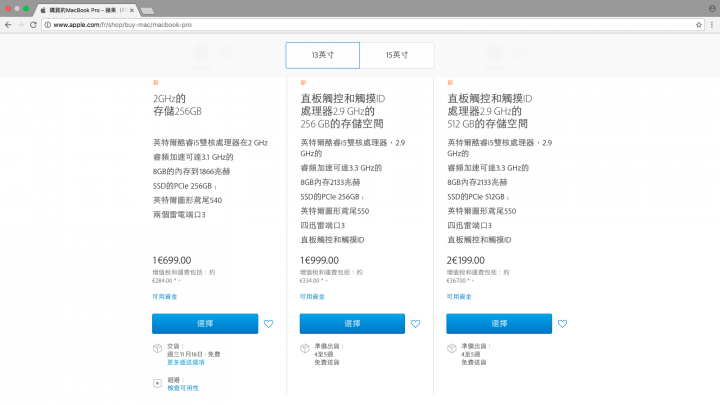Click 8GB的內存到1866兆赫 spec line
The image size is (720, 405).
[x=191, y=171]
